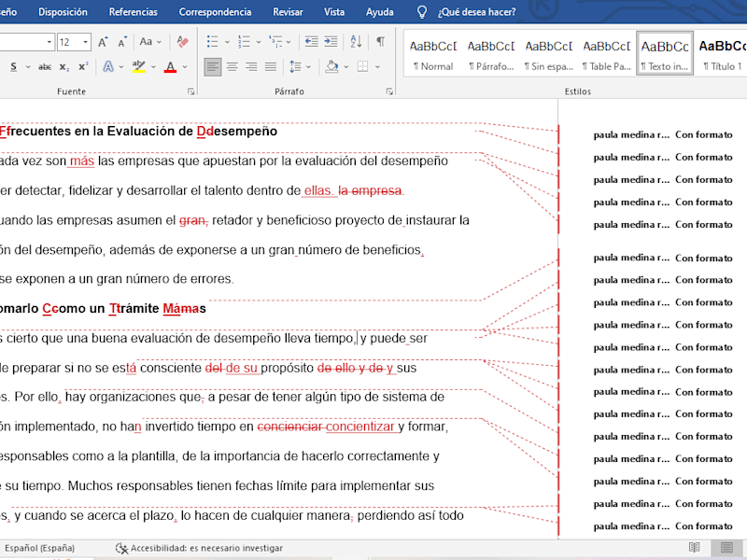This screenshot has height=560, width=747.
Task: Decrease paragraph indent
Action: click(312, 42)
